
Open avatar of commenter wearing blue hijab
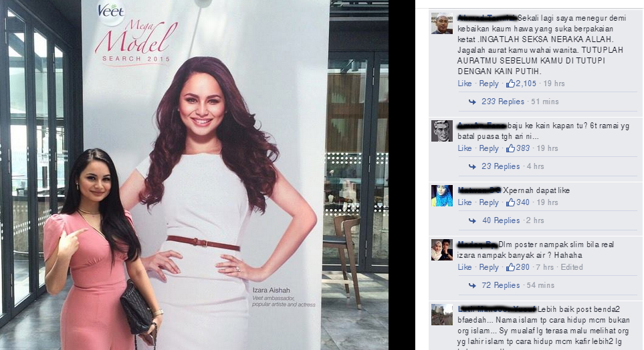pyautogui.click(x=442, y=196)
